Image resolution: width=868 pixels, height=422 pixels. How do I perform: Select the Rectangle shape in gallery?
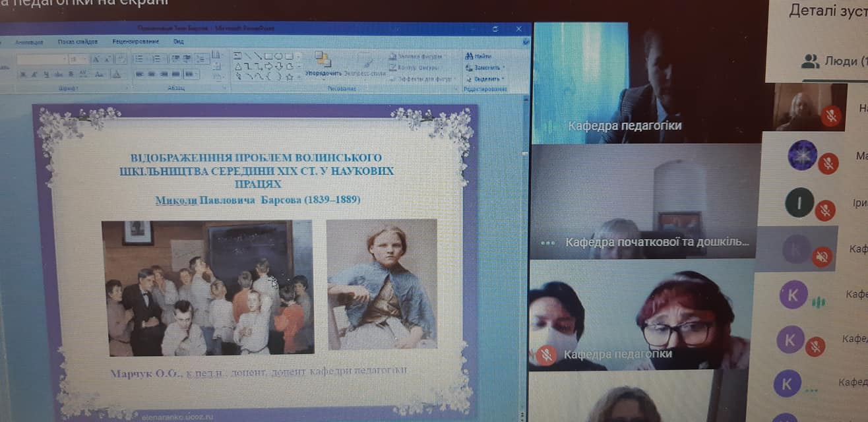coord(269,55)
